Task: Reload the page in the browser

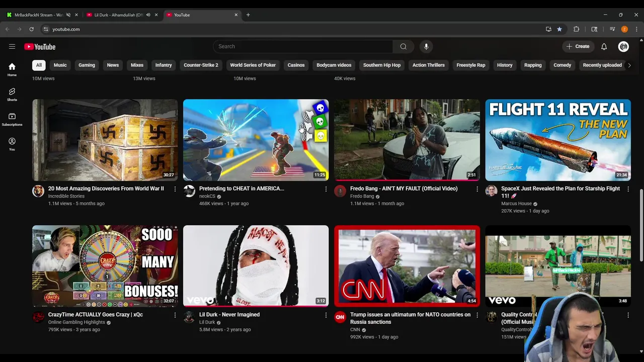Action: (x=31, y=29)
